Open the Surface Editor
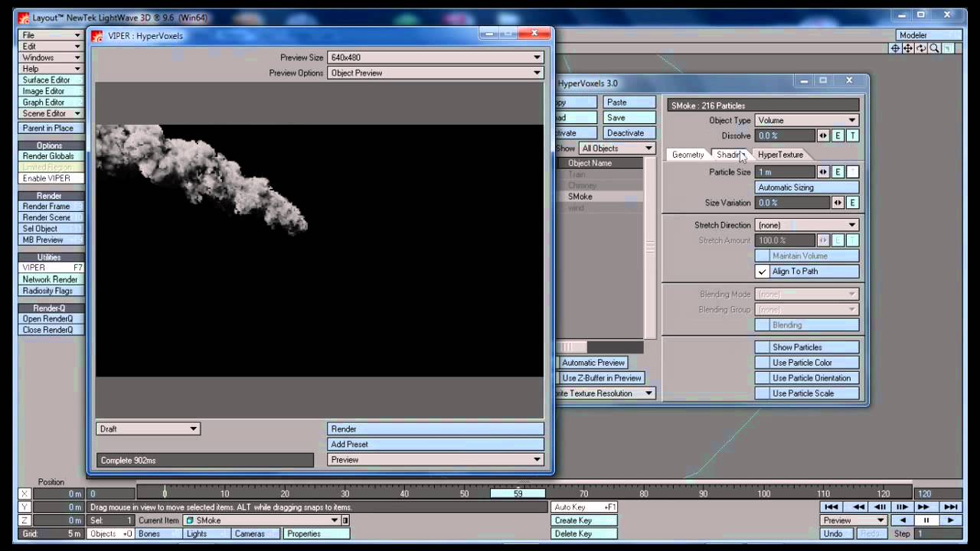Viewport: 980px width, 551px height. click(51, 80)
